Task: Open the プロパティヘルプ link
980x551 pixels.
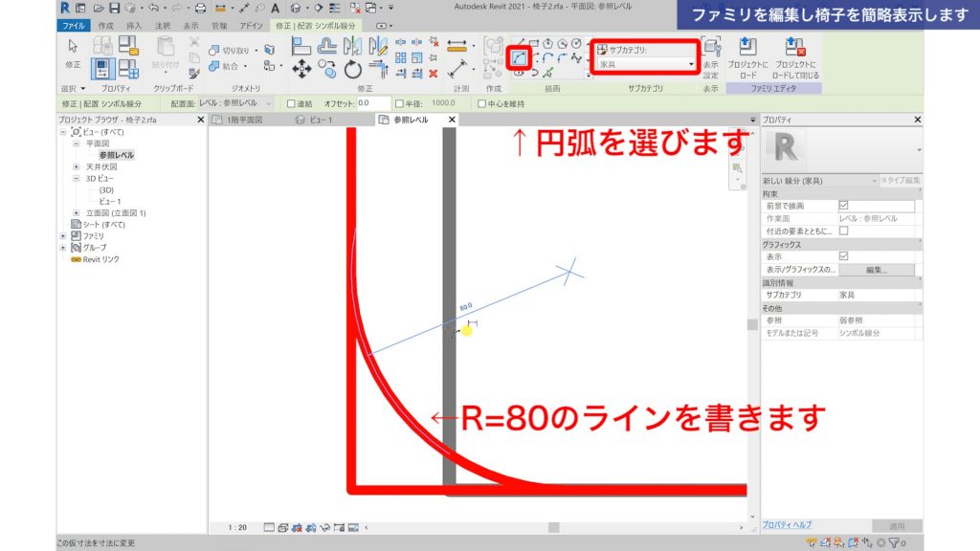Action: (x=787, y=524)
